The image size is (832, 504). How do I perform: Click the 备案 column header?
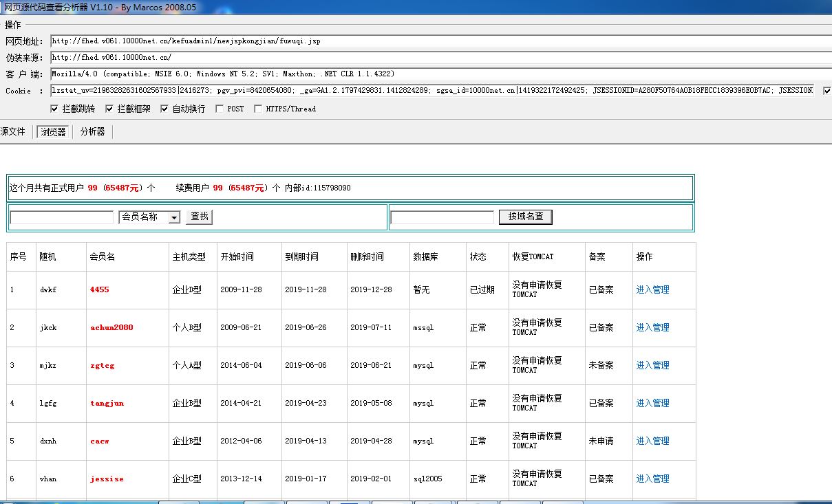coord(597,256)
